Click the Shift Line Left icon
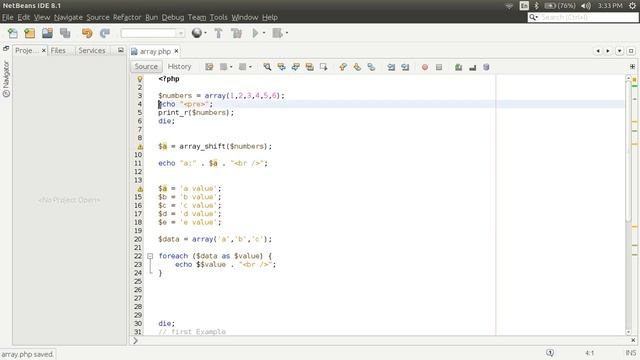 tap(391, 67)
